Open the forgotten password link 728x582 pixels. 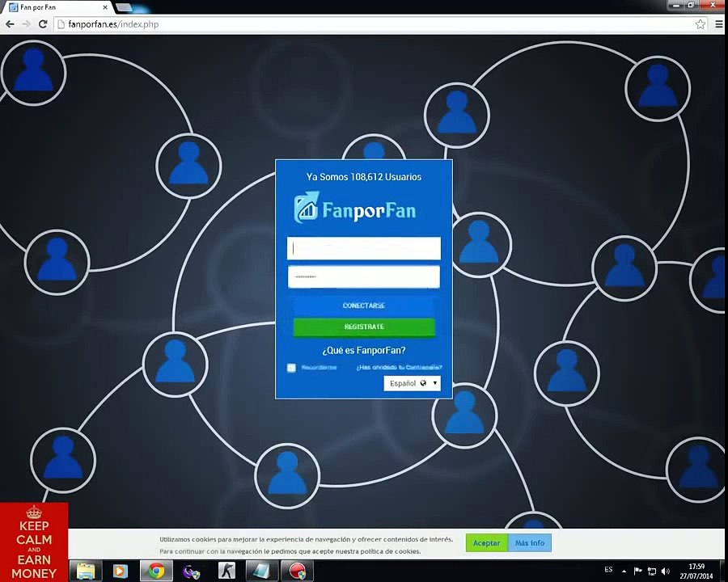pyautogui.click(x=399, y=367)
